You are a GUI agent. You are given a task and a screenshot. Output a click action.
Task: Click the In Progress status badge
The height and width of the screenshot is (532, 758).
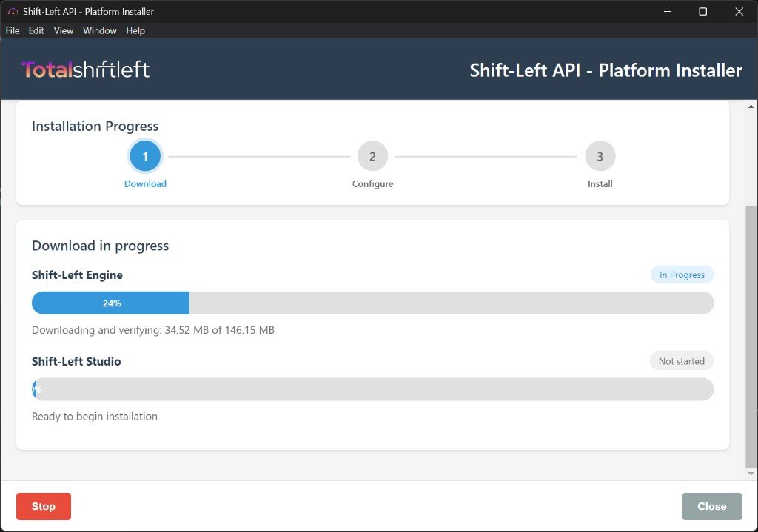point(681,275)
